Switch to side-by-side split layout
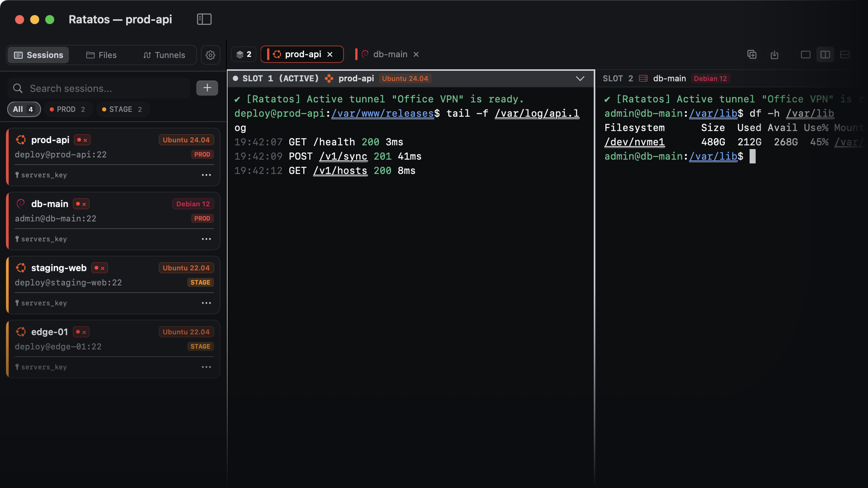This screenshot has height=488, width=868. pos(825,55)
